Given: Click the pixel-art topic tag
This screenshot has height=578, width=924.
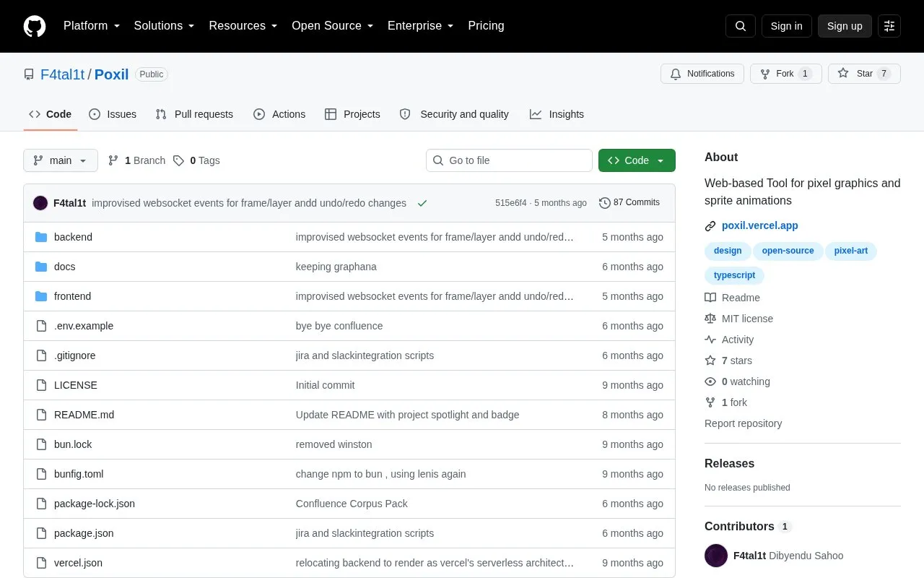Looking at the screenshot, I should click(851, 251).
